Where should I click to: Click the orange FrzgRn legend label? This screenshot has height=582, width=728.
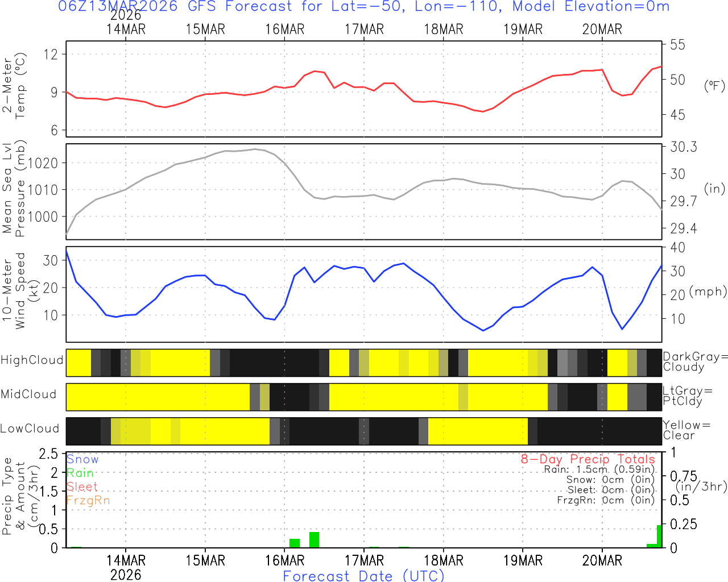[88, 500]
